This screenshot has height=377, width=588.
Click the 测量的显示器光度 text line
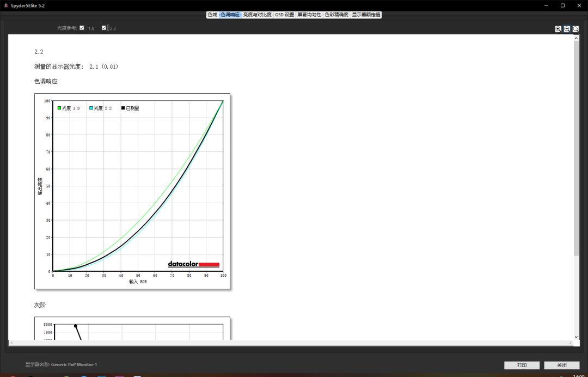click(x=76, y=66)
